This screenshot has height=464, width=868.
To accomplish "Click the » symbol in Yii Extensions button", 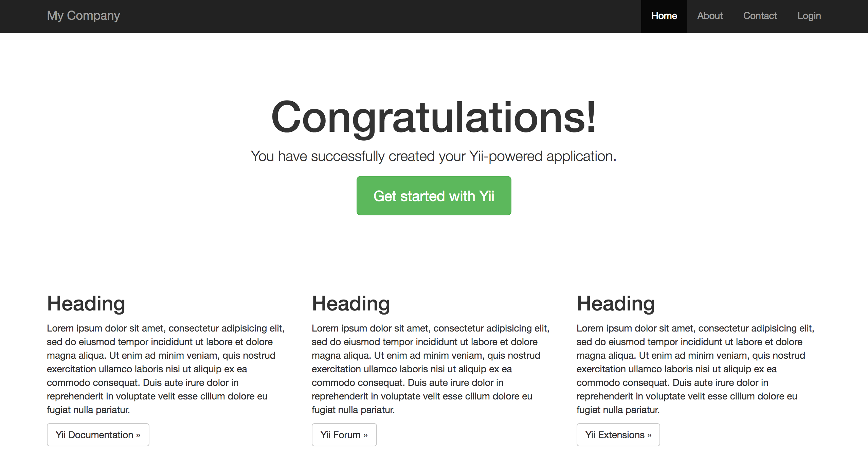I will pos(649,435).
